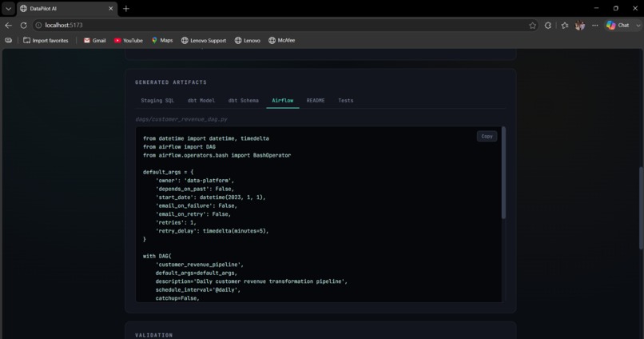Click the 'start_date' datetime code line
644x339 pixels.
coord(210,197)
